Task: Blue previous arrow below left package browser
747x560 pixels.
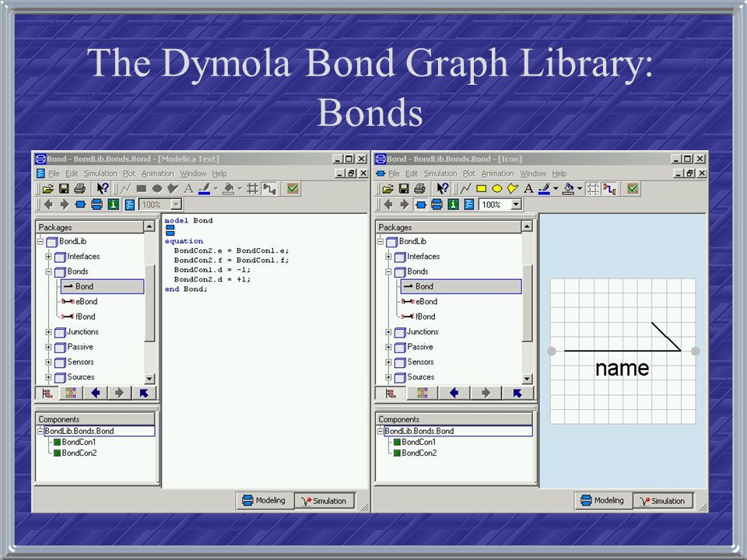Action: click(95, 393)
